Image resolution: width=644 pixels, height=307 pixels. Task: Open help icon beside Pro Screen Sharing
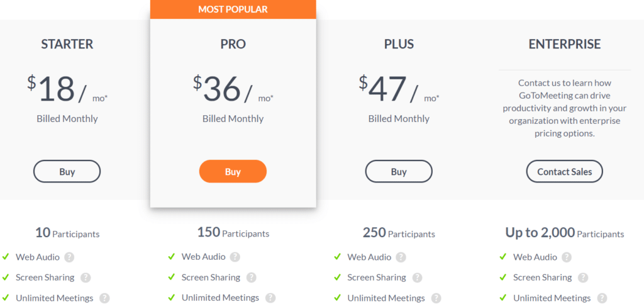[x=251, y=278]
